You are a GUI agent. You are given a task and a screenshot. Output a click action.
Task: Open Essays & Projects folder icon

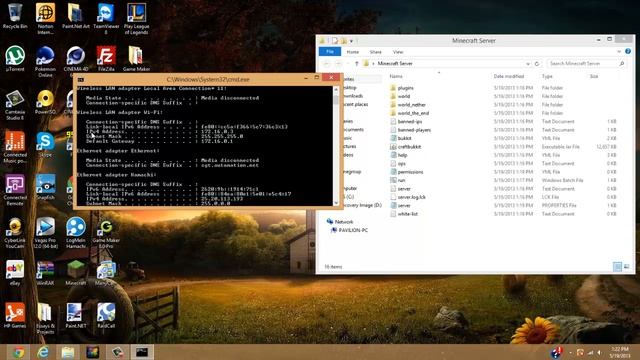click(45, 318)
